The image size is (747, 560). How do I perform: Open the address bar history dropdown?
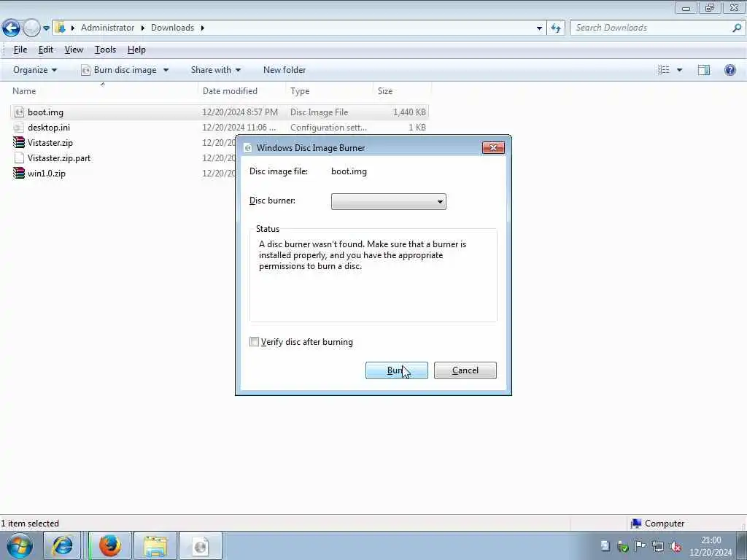(539, 28)
